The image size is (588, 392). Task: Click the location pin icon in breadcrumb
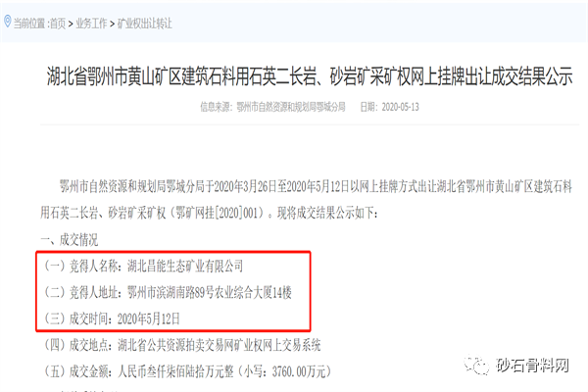(7, 22)
